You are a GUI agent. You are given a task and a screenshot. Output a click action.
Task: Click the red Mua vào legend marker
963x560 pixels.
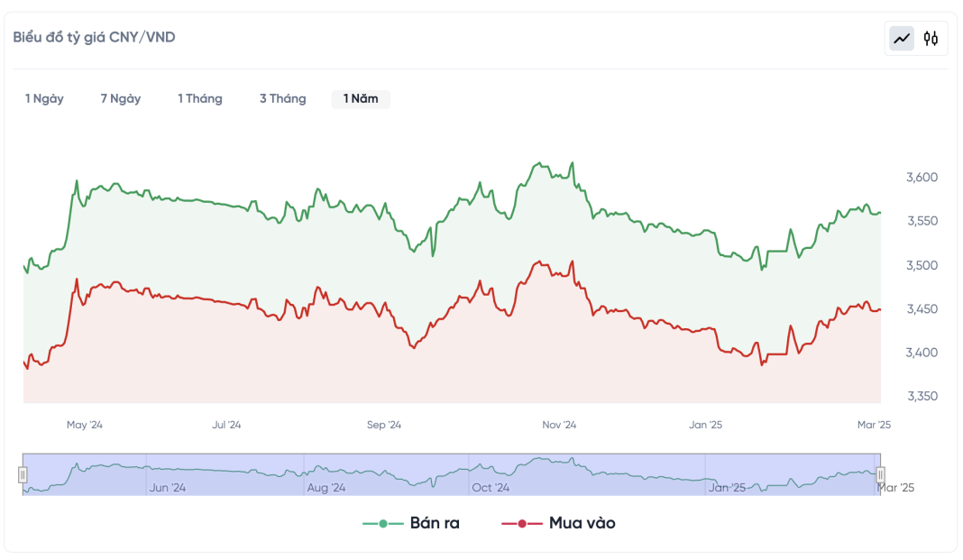522,524
